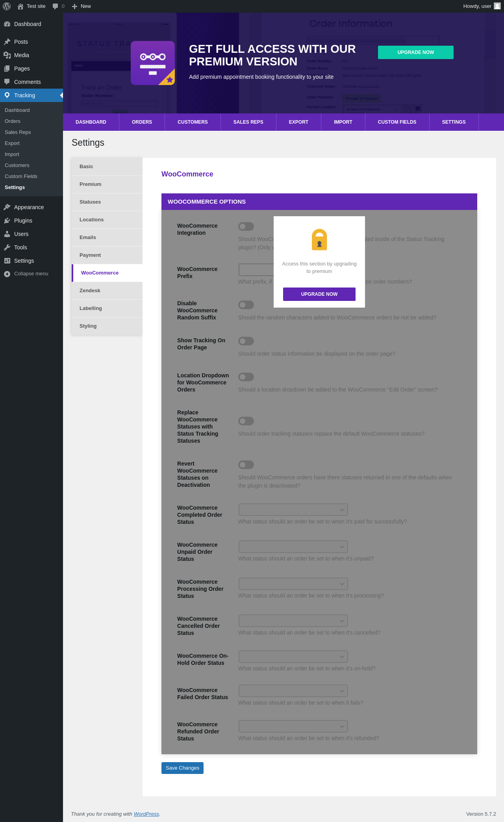Toggle Location Dropdown for WooCommerce Orders
504x822 pixels.
tap(246, 377)
